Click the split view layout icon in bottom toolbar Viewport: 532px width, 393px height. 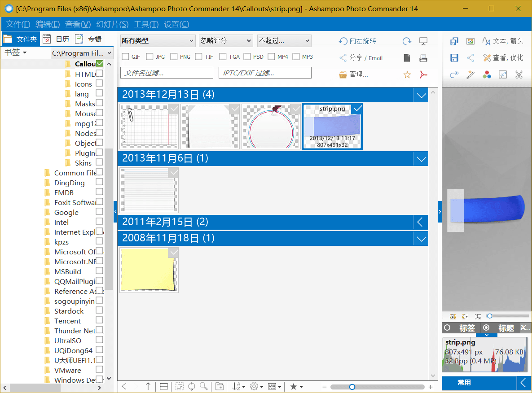[x=164, y=386]
